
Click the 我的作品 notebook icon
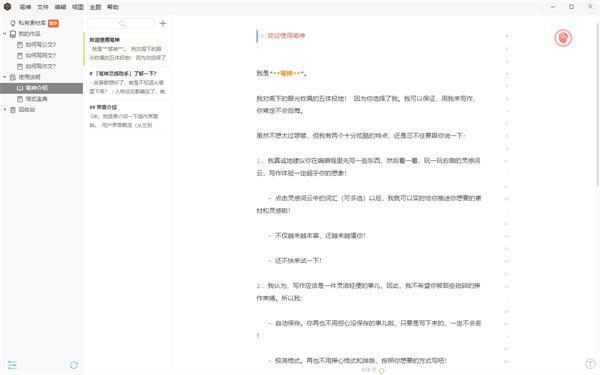coord(13,34)
